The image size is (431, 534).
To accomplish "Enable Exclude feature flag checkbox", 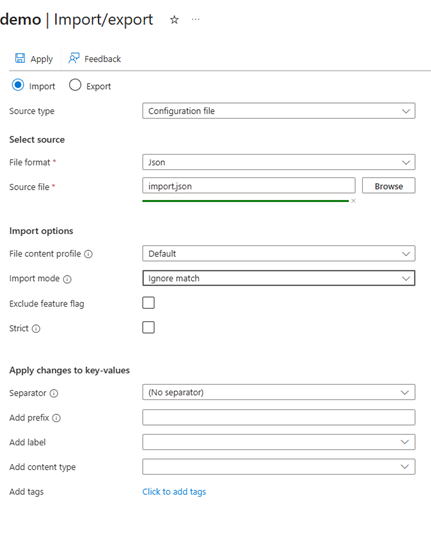I will click(148, 302).
